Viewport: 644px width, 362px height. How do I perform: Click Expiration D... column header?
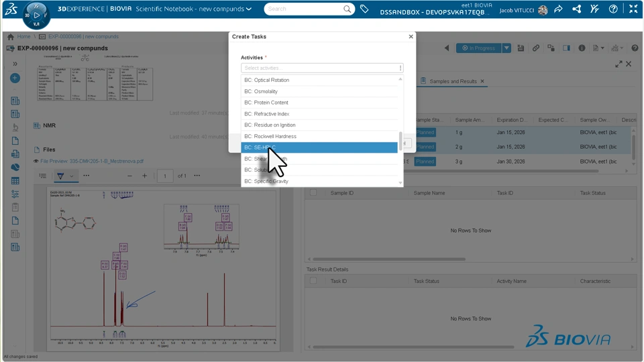coord(511,120)
